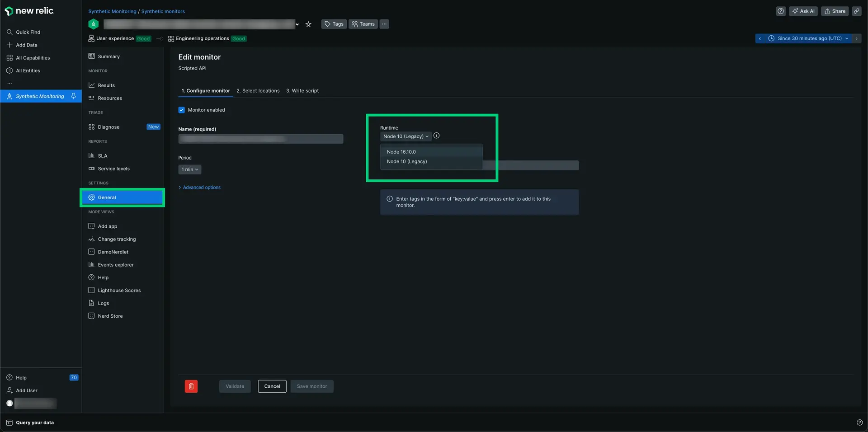Screen dimensions: 868x432
Task: Click Runtime info icon
Action: pyautogui.click(x=436, y=136)
